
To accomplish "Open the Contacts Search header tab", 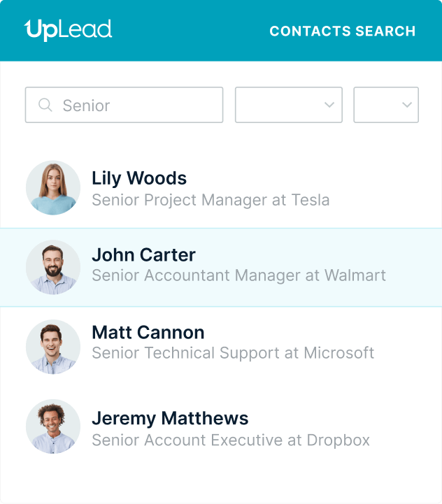I will 342,31.
